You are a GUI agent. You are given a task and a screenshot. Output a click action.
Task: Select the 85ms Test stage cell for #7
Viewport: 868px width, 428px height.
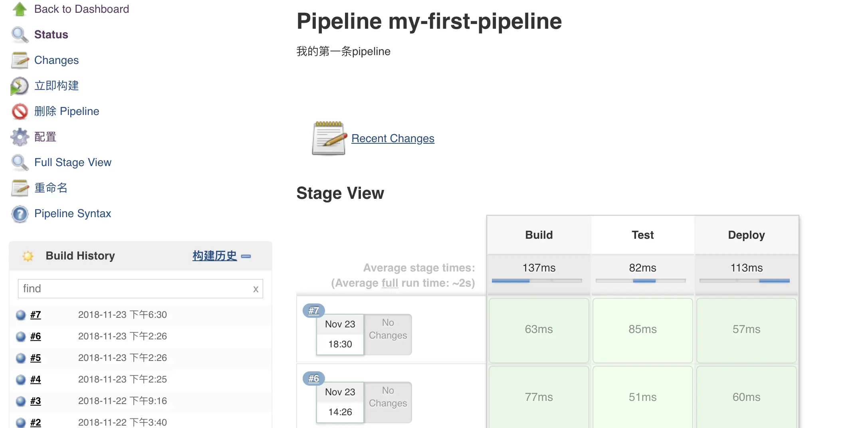tap(642, 330)
